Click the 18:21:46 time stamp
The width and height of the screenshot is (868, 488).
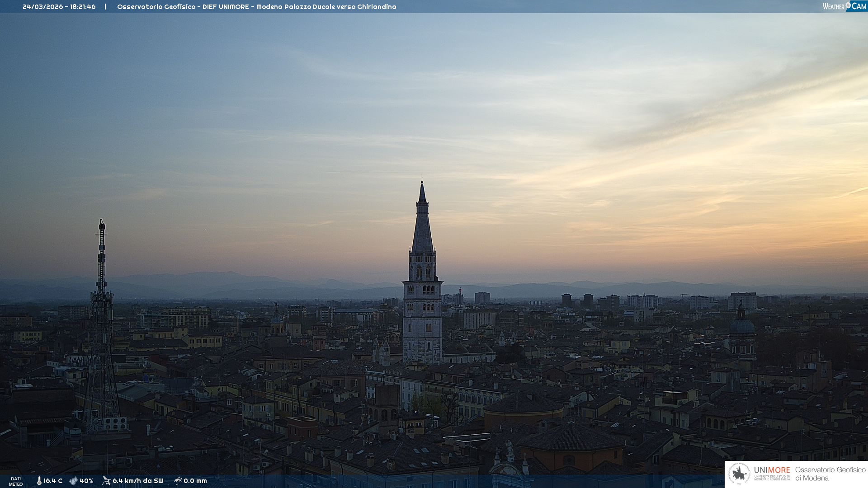83,7
